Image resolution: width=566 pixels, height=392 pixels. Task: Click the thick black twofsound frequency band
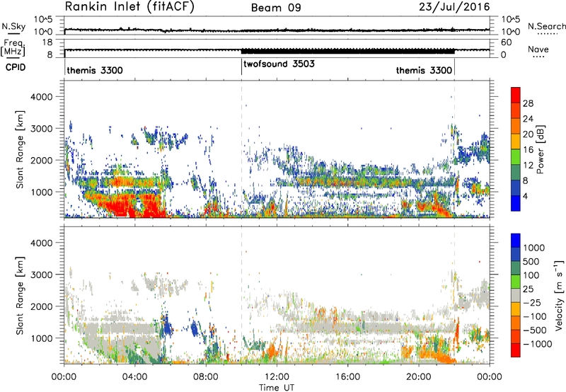347,51
